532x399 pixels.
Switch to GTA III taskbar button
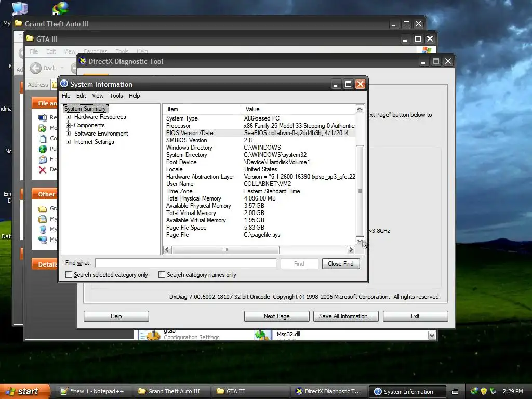pos(250,391)
